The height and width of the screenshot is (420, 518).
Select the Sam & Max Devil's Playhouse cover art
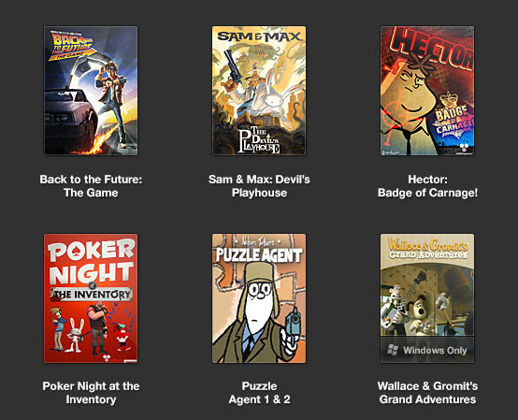point(259,91)
